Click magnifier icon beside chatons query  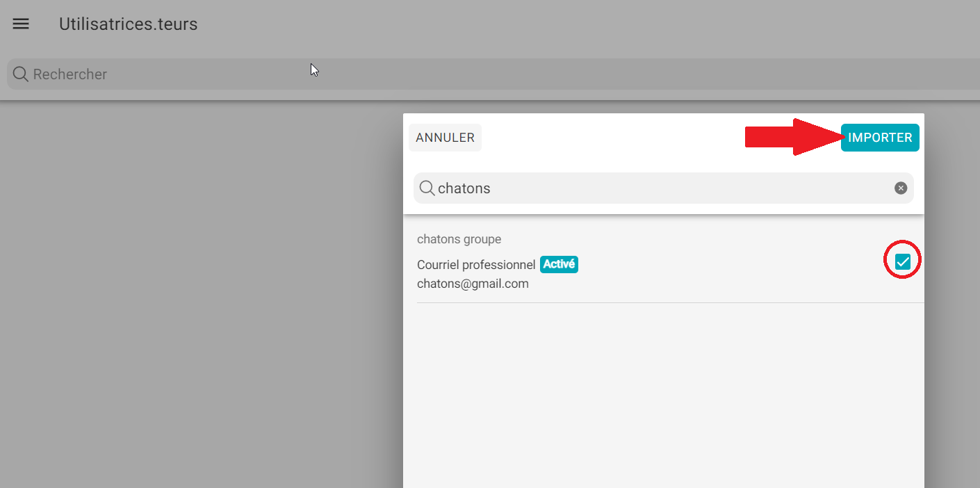[427, 188]
